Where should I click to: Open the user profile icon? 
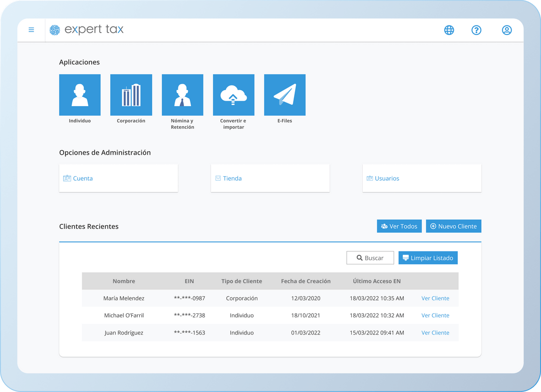coord(506,30)
